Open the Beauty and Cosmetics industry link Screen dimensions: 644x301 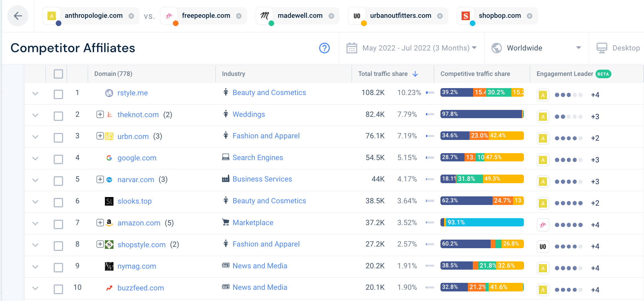point(269,92)
